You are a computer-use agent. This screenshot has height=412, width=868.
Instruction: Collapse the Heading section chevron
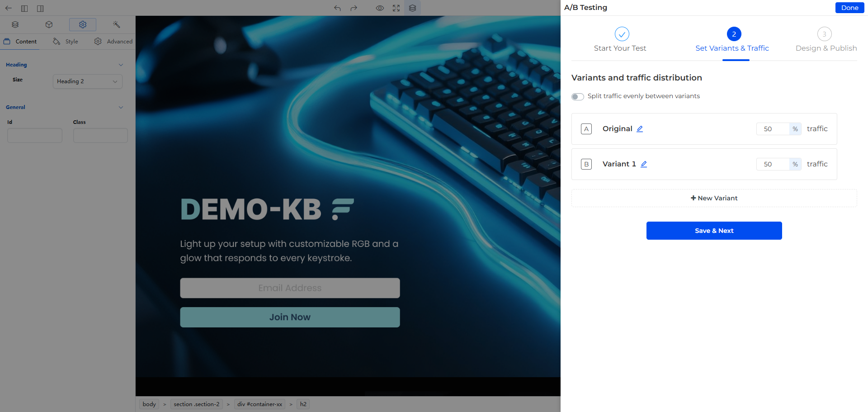(x=121, y=65)
